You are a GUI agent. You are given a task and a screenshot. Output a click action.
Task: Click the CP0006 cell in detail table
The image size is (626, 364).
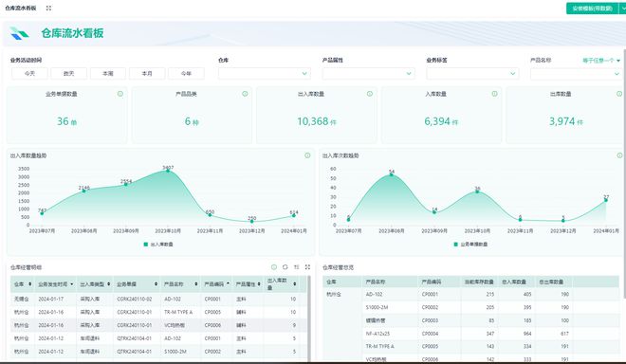click(x=212, y=325)
